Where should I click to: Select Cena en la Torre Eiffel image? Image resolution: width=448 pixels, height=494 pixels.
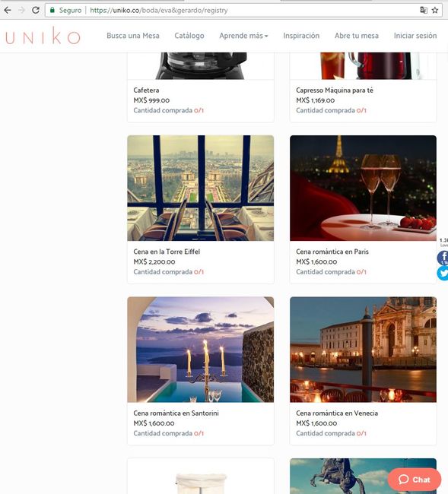click(201, 188)
